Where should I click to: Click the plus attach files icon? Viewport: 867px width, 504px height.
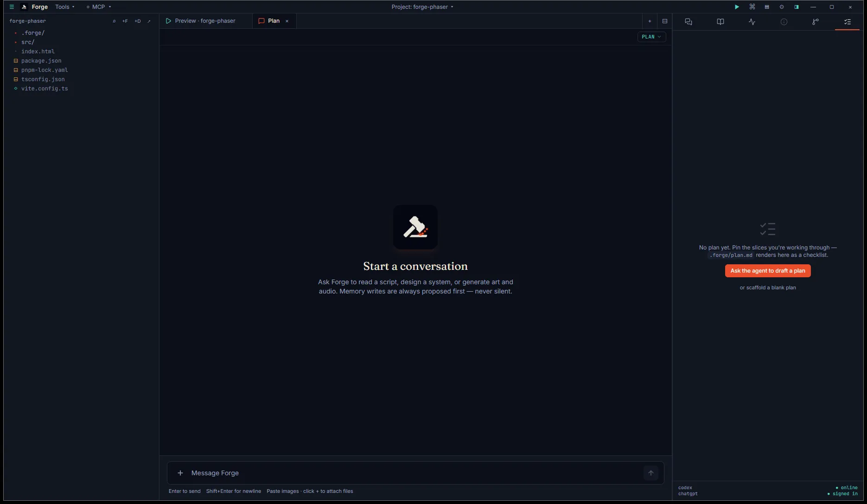point(180,473)
